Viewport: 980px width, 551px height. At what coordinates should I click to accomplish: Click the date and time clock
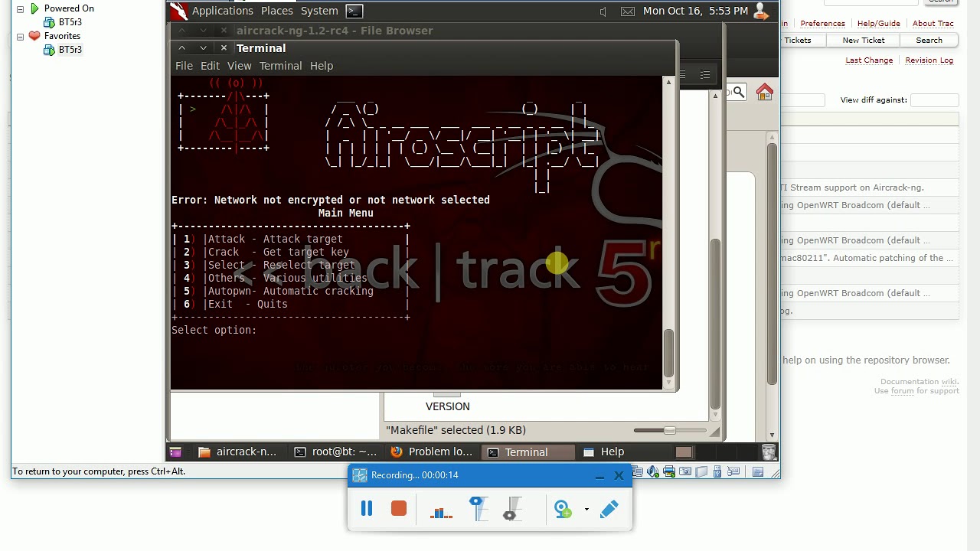pyautogui.click(x=695, y=11)
